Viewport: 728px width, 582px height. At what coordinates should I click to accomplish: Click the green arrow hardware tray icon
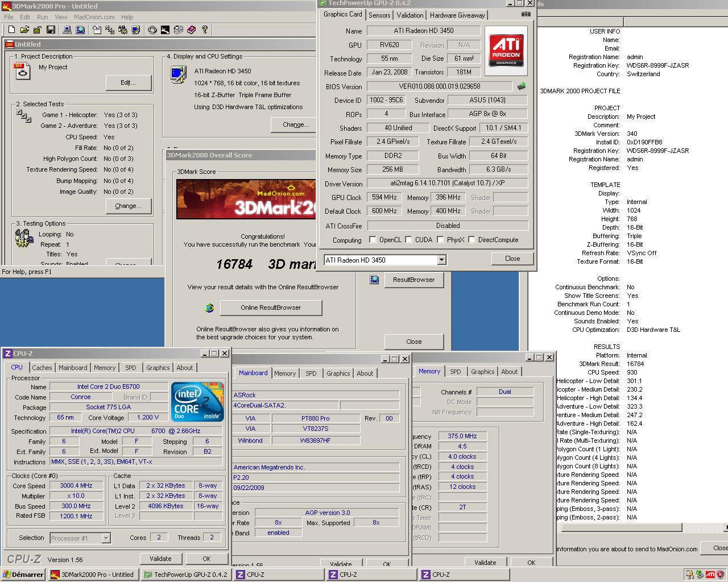[700, 575]
